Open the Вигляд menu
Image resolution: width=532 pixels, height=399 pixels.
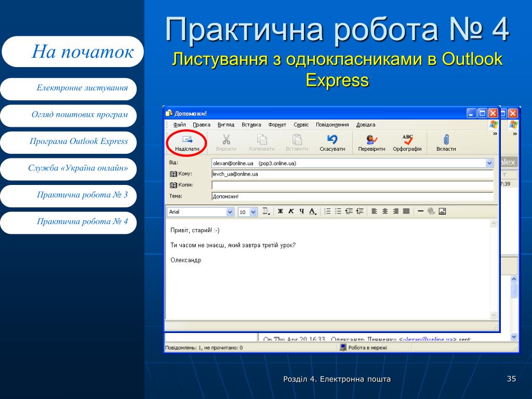pos(226,125)
